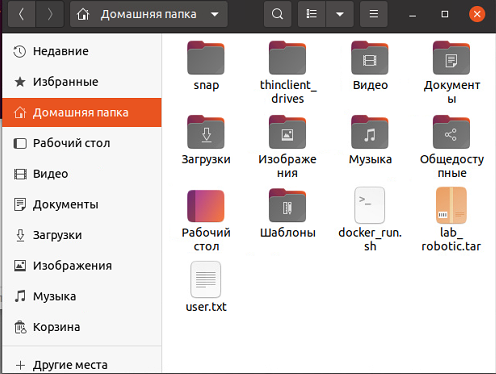
Task: Go forward with the right arrow button
Action: (50, 14)
